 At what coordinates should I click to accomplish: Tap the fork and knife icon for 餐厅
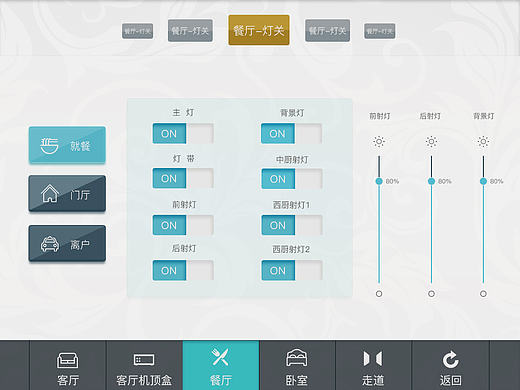(220, 357)
